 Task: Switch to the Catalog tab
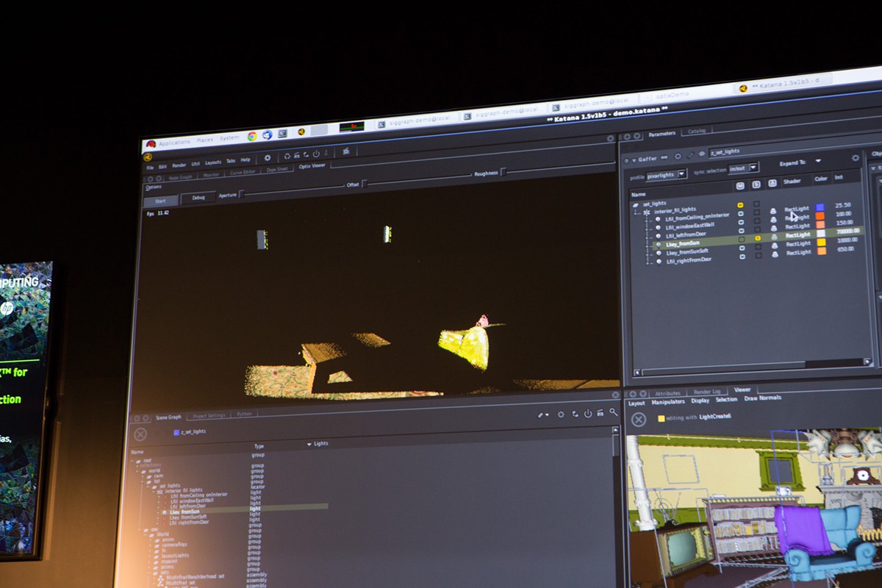pyautogui.click(x=696, y=131)
